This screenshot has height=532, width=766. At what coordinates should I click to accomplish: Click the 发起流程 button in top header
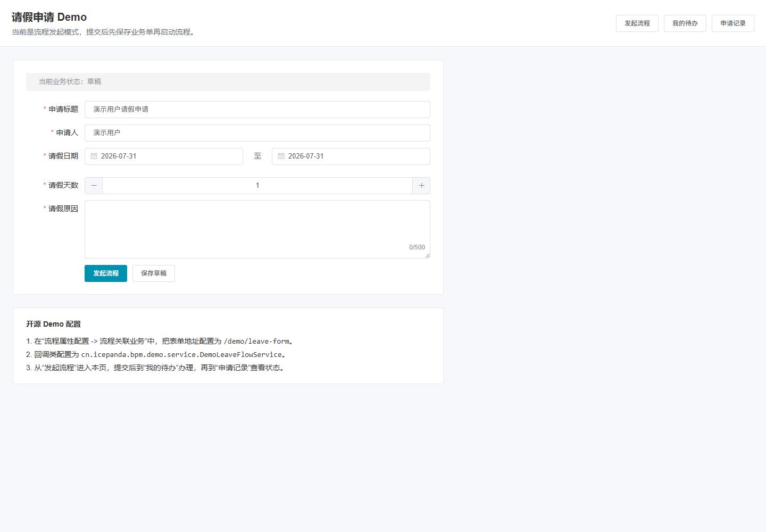(637, 23)
